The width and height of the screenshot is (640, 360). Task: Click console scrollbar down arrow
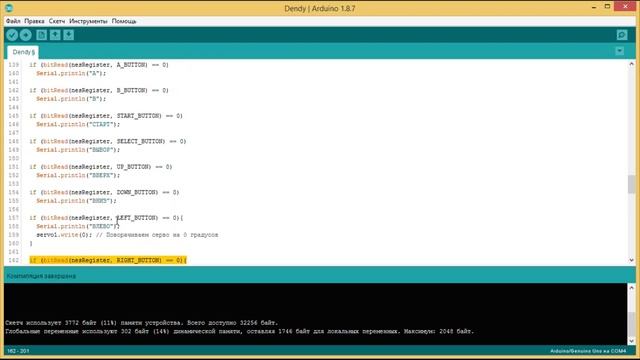(x=631, y=341)
